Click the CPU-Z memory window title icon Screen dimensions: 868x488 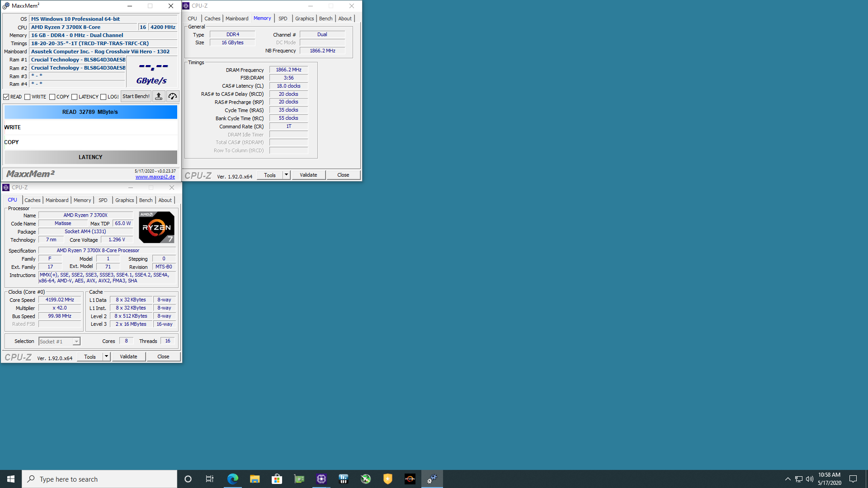(186, 6)
